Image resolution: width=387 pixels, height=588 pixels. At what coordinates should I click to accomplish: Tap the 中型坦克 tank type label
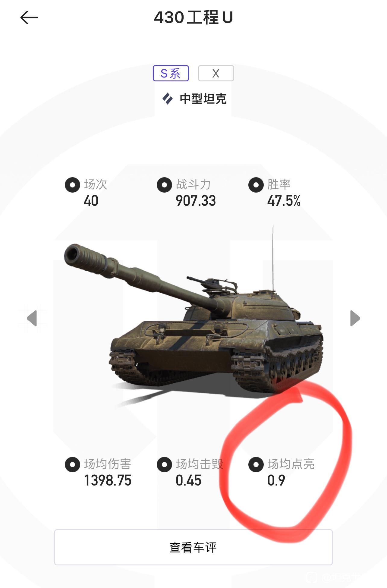coord(203,99)
